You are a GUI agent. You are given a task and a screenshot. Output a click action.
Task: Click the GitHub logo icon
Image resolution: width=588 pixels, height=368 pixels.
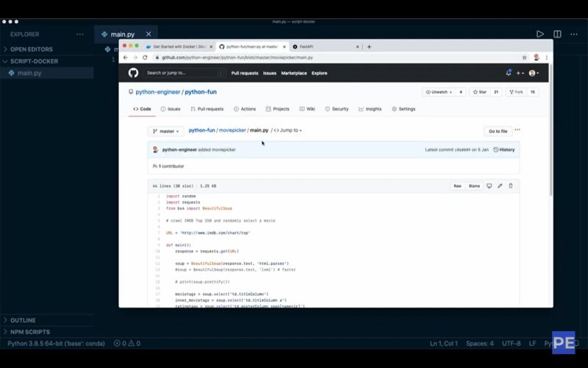(133, 73)
